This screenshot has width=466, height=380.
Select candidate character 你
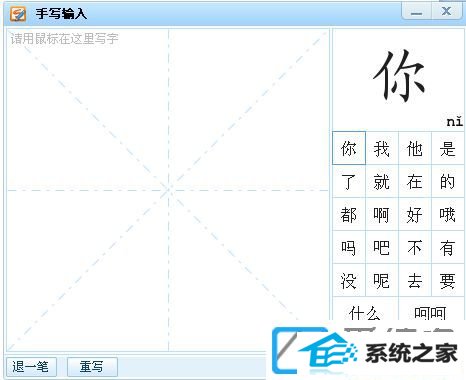pyautogui.click(x=349, y=148)
